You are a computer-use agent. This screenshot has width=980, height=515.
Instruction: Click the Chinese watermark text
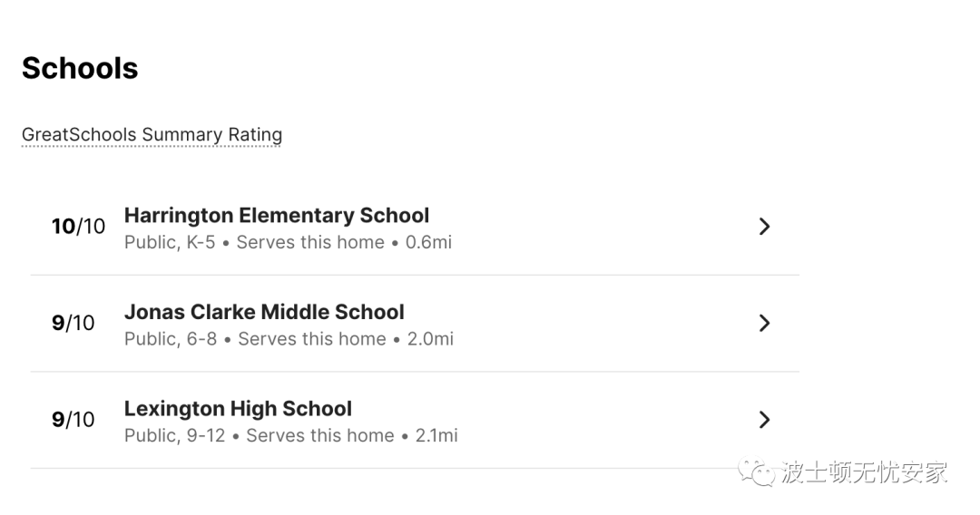(x=865, y=472)
